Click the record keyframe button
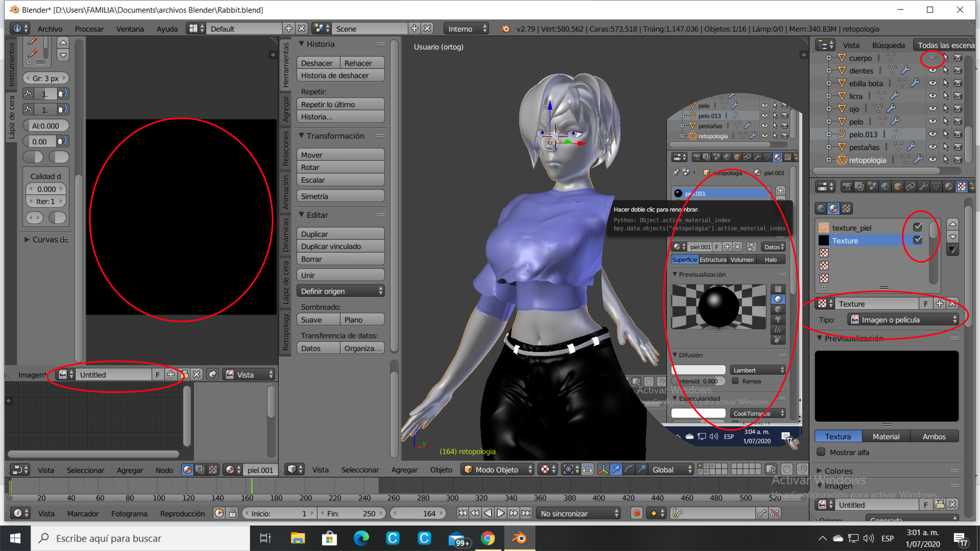The height and width of the screenshot is (551, 980). pyautogui.click(x=637, y=513)
